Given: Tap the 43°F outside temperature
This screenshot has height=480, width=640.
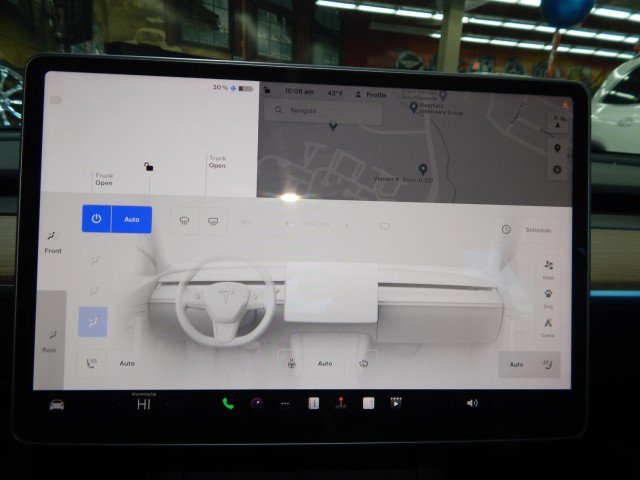Looking at the screenshot, I should [335, 93].
